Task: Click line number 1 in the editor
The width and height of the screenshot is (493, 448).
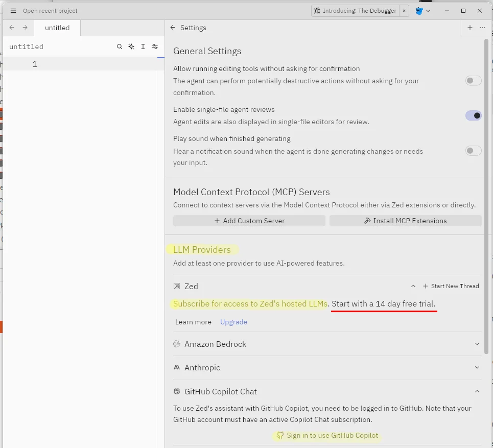Action: tap(35, 64)
